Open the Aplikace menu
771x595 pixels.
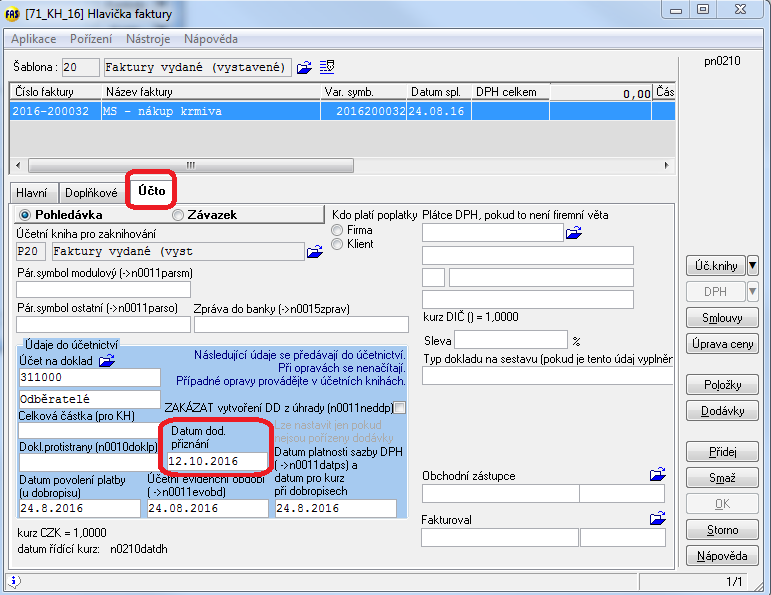(33, 39)
